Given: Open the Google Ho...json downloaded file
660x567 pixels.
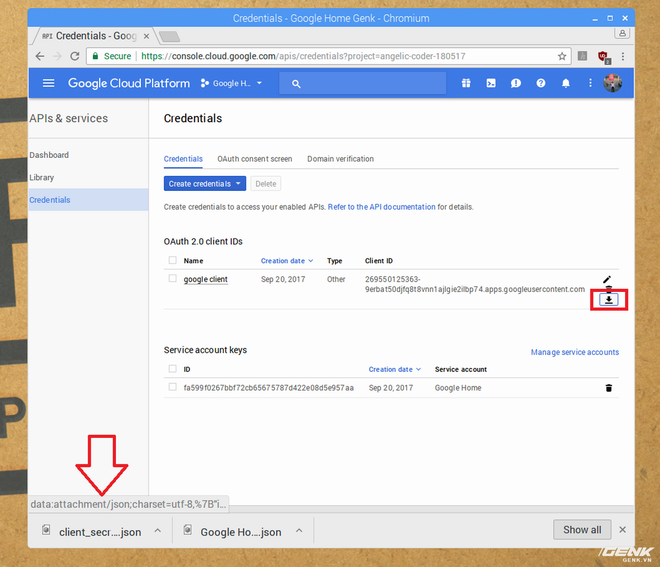Looking at the screenshot, I should point(233,531).
